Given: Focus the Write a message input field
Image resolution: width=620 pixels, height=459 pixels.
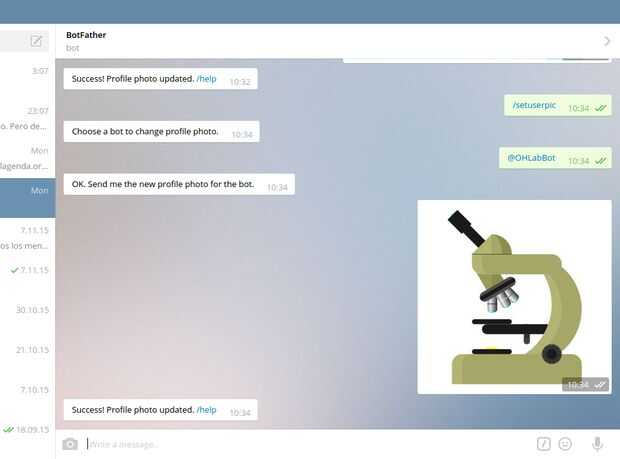Looking at the screenshot, I should pyautogui.click(x=308, y=444).
